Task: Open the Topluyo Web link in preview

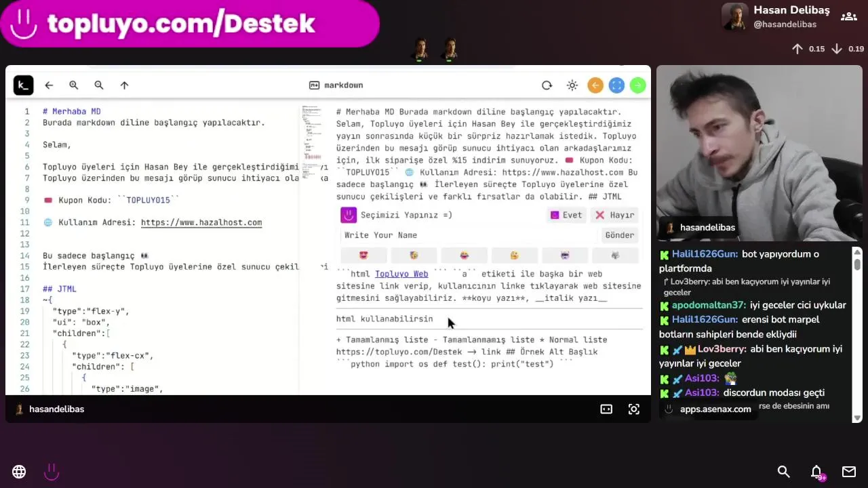Action: 401,274
